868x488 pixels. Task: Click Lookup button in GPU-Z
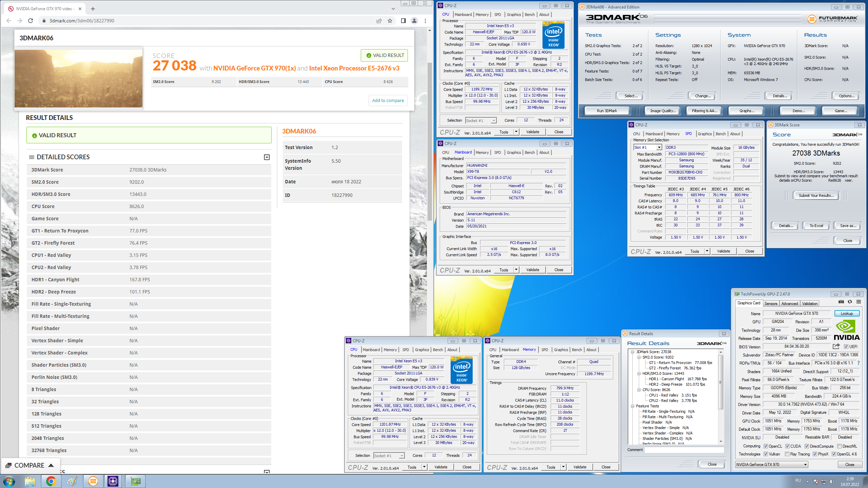(x=847, y=313)
